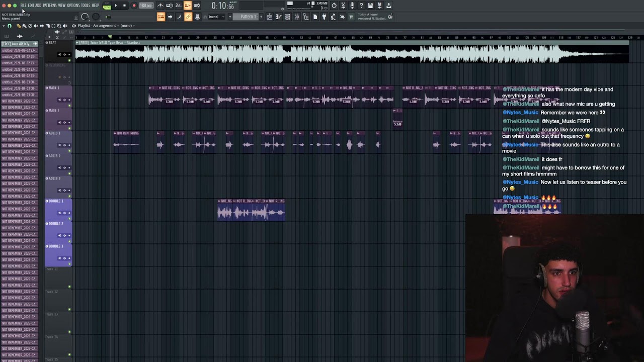Viewport: 644px width, 362px height.
Task: Click the song position slider
Action: tap(129, 17)
